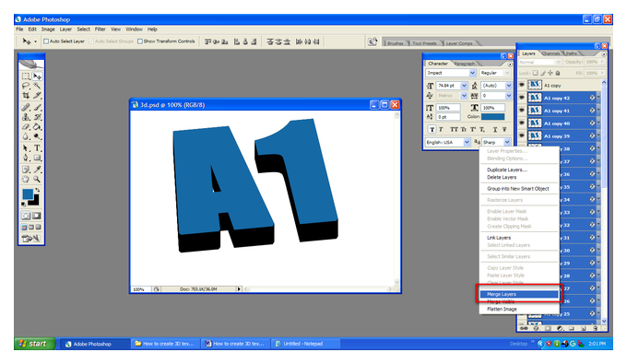
Task: Open the (Auto) leading dropdown
Action: (509, 86)
